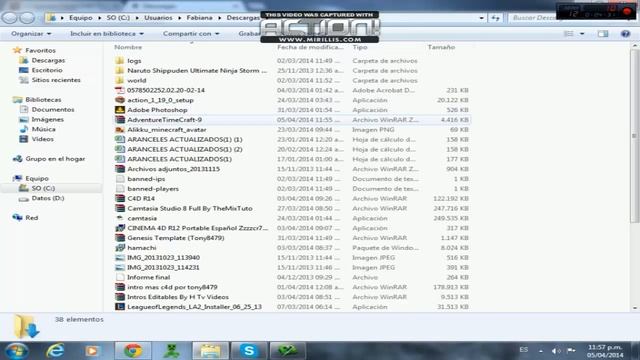This screenshot has height=360, width=640.
Task: Select the Informe final file
Action: pos(148,277)
